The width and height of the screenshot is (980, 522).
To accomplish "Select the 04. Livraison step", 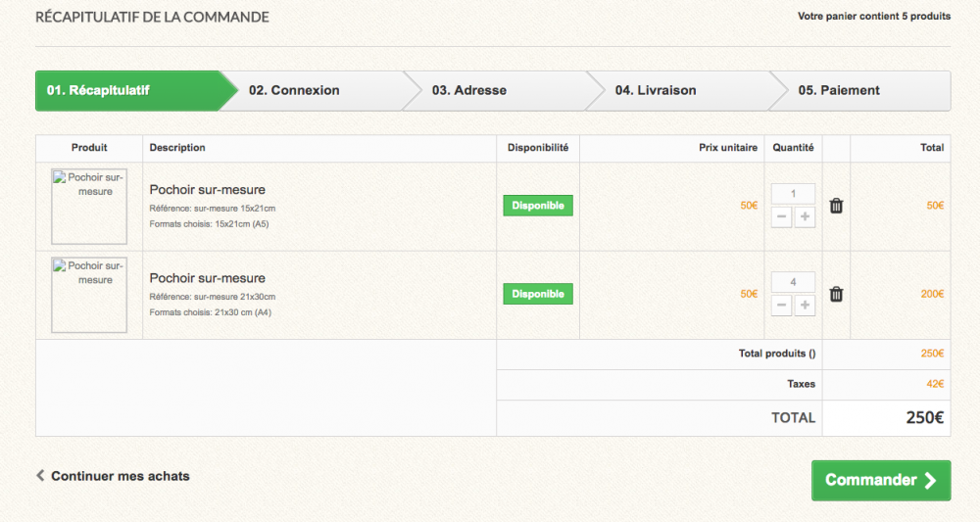I will point(656,90).
